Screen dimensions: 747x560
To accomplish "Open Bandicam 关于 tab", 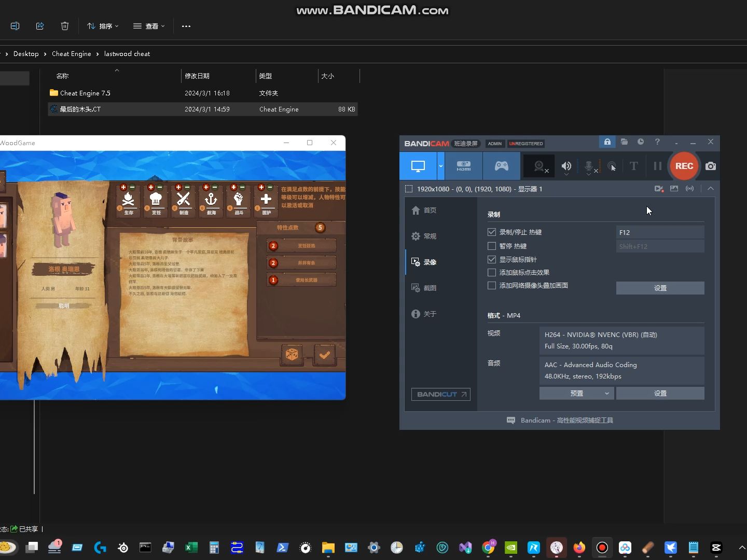I will 424,314.
